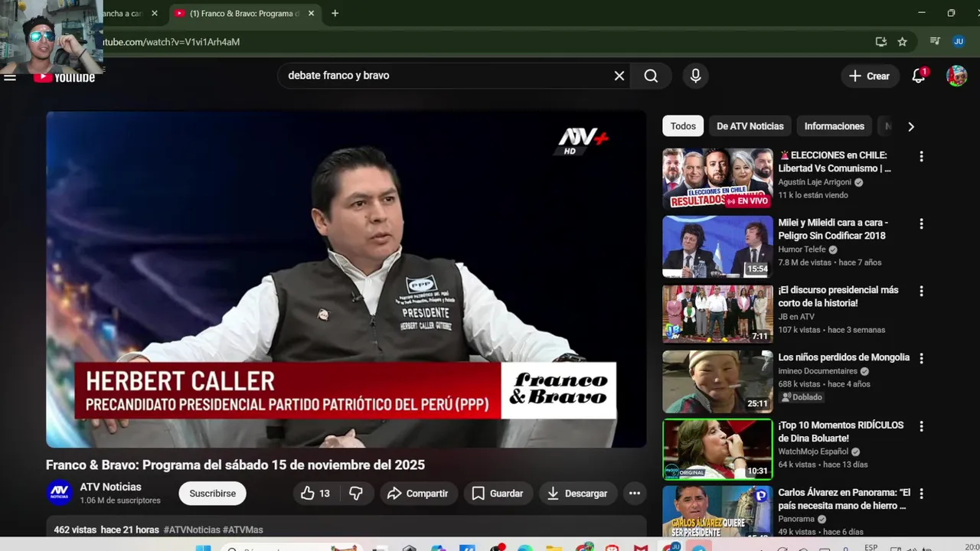Open the ATV Noticias channel avatar

(60, 493)
